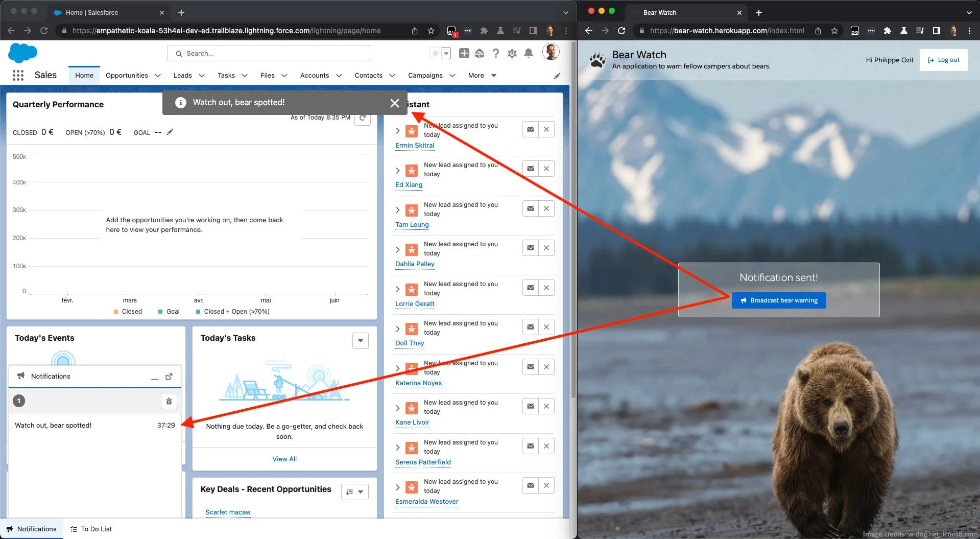Bookmark the Bear Watch page with star icon
The height and width of the screenshot is (539, 980).
click(x=834, y=31)
